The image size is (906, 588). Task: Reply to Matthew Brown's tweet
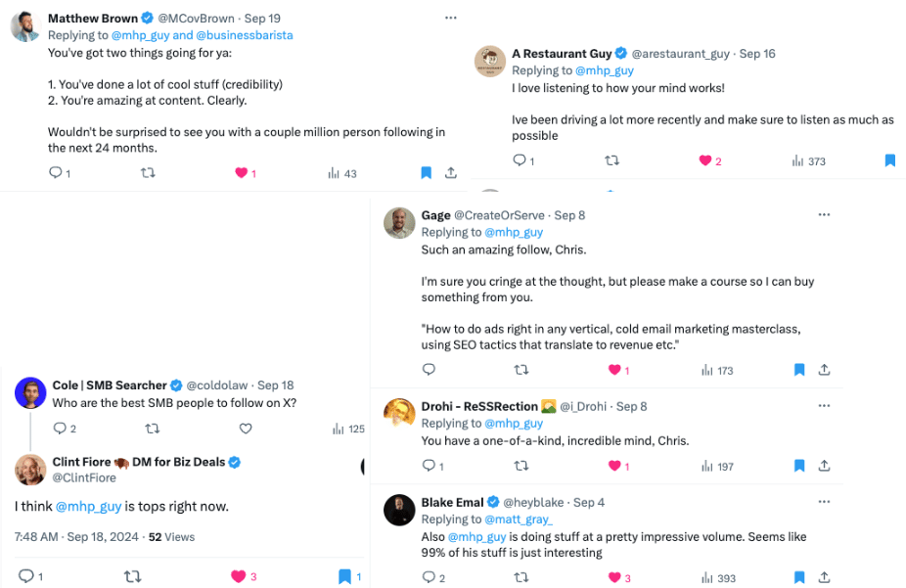click(55, 173)
